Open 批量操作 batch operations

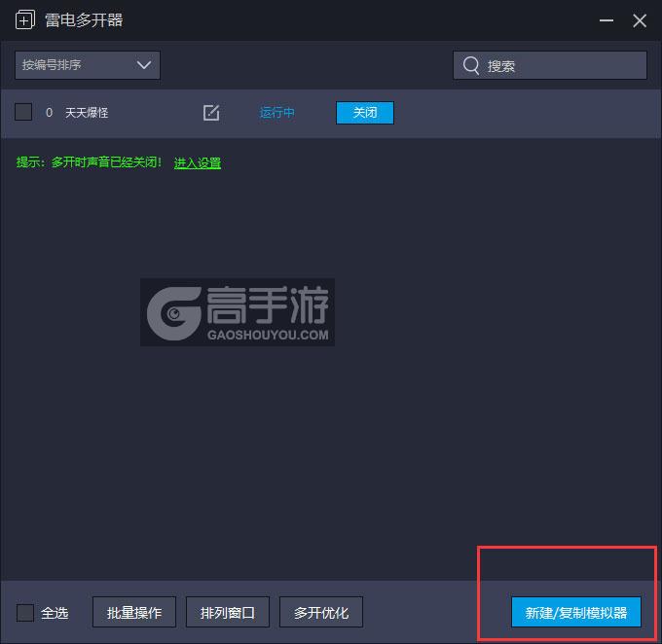134,612
